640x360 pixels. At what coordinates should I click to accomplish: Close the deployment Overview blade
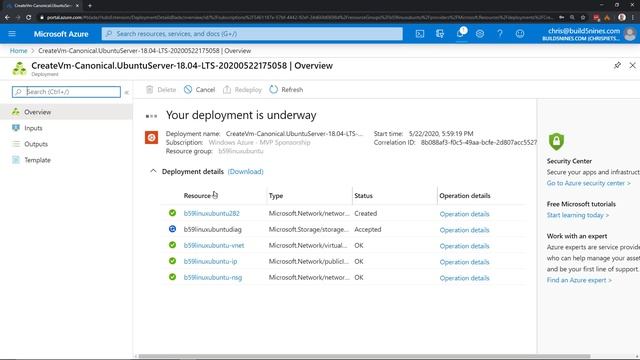pyautogui.click(x=632, y=65)
